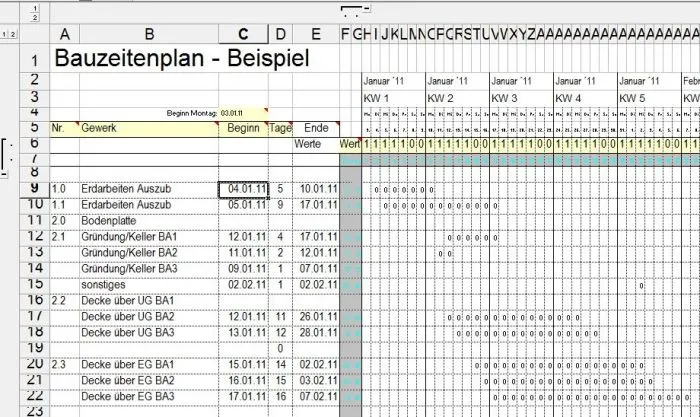Select row 9 header
Screen dimensions: 700x417
pos(35,188)
